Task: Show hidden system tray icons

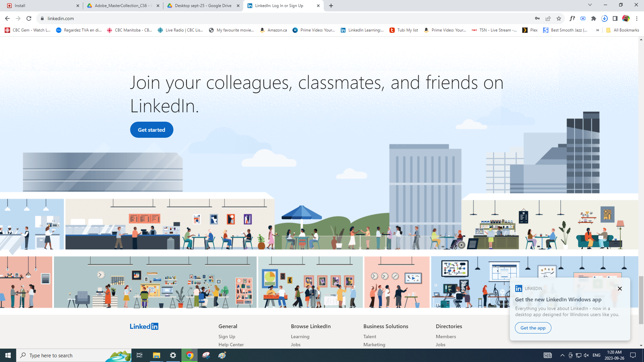Action: point(562,355)
